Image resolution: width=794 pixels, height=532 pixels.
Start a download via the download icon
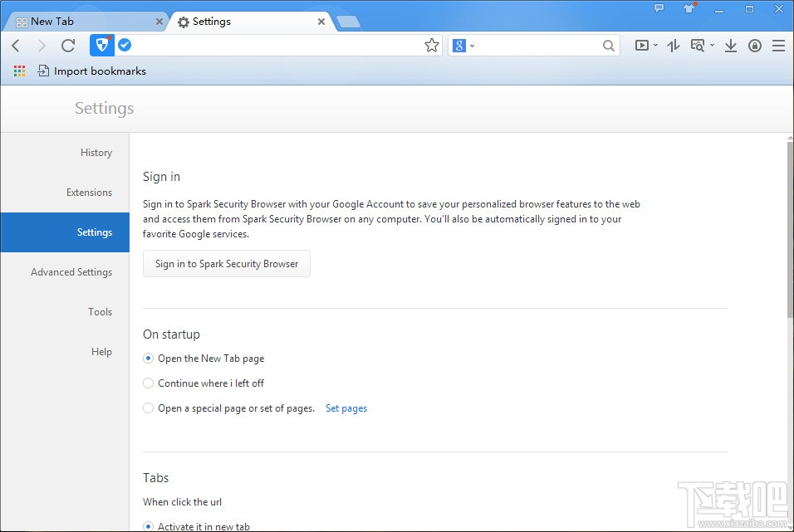click(x=730, y=45)
